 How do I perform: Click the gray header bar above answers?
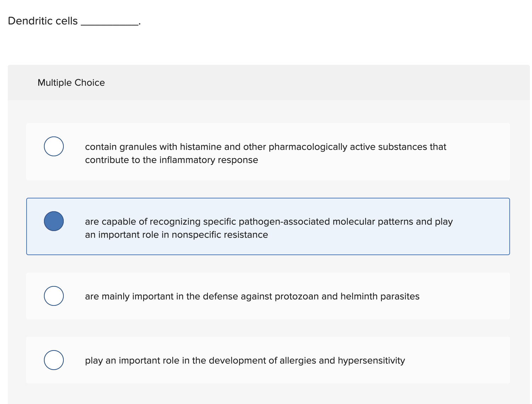[266, 82]
